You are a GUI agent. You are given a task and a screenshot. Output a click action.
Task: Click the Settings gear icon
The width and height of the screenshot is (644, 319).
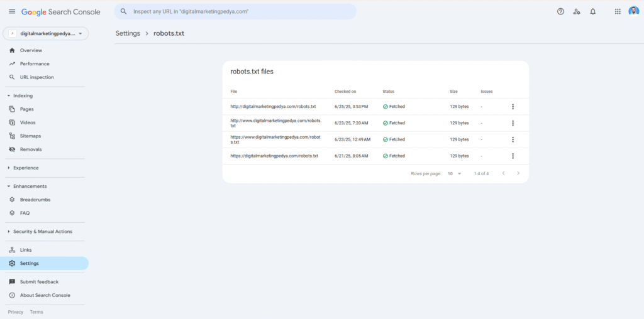(12, 263)
